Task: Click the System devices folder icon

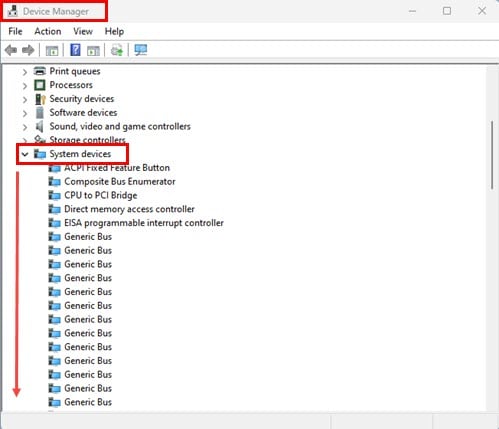Action: (40, 154)
